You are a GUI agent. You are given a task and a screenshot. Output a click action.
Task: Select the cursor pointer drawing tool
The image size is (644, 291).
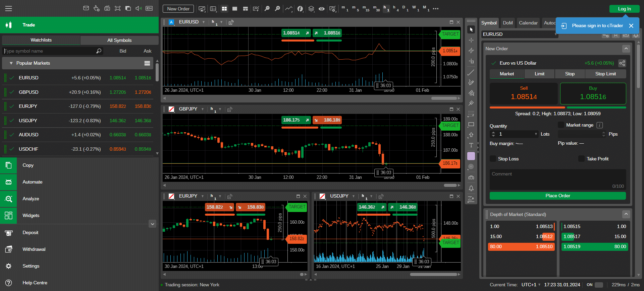471,30
